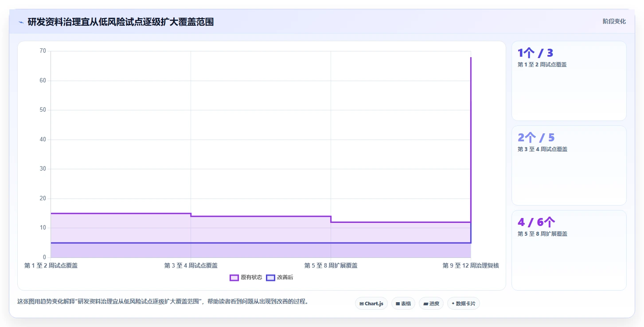
Task: Click the 第 5 至 8 周扩展覆盖 axis label
Action: point(331,266)
